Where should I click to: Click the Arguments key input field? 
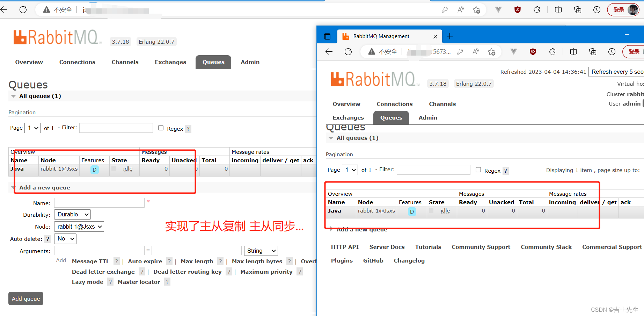click(x=99, y=250)
